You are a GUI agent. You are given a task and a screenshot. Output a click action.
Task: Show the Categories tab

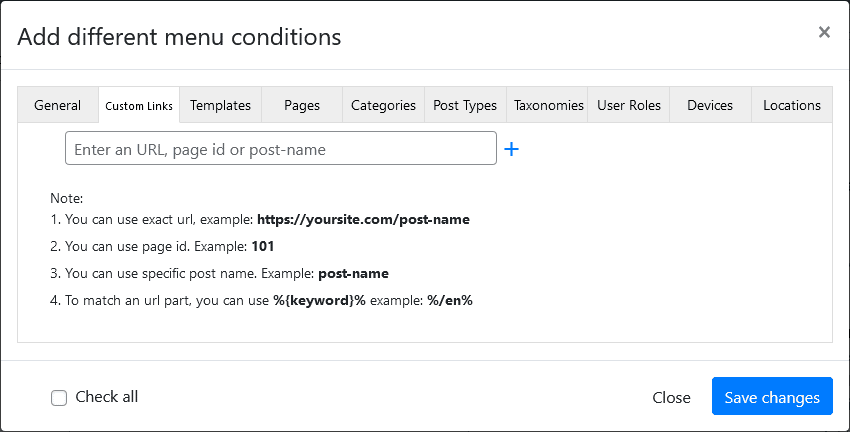click(x=383, y=105)
